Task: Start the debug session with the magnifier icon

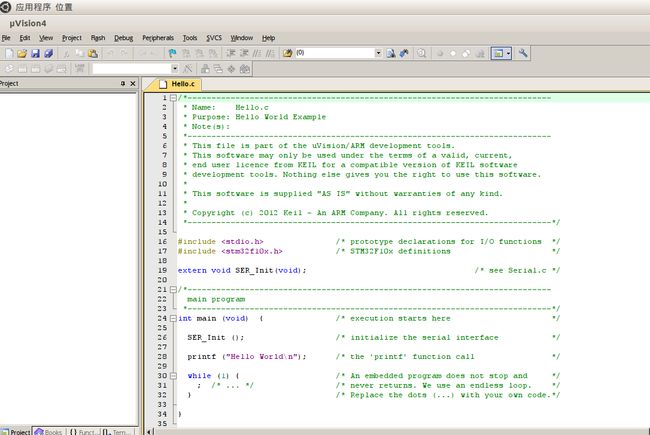Action: [421, 53]
